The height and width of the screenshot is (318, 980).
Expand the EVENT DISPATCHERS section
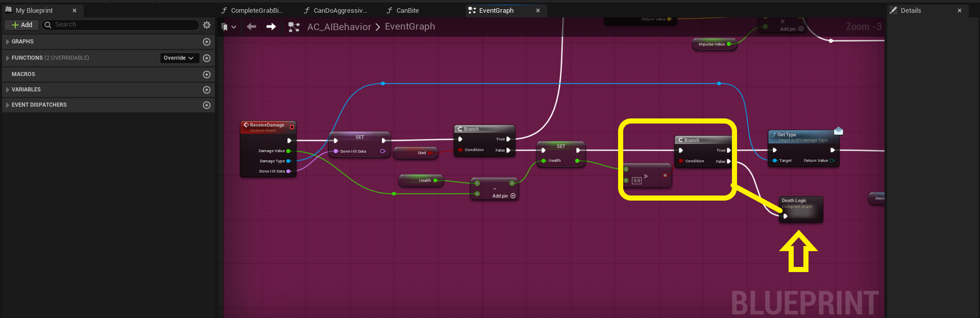click(8, 105)
